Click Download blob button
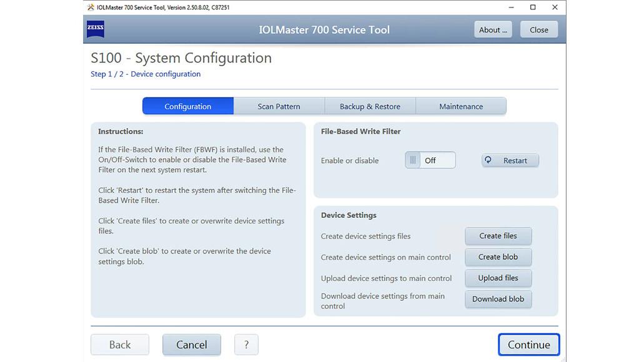Viewport: 644px width, 362px height. 498,299
